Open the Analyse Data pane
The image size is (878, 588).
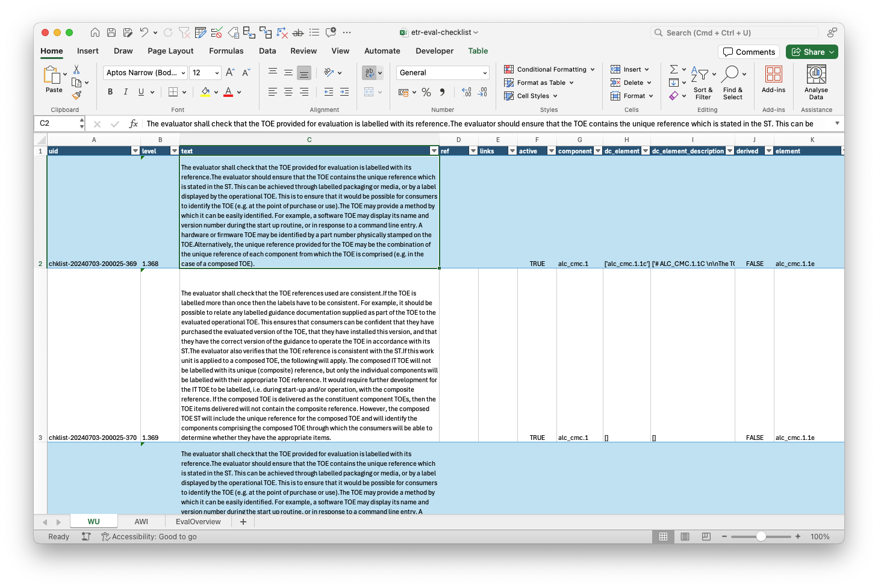click(816, 82)
